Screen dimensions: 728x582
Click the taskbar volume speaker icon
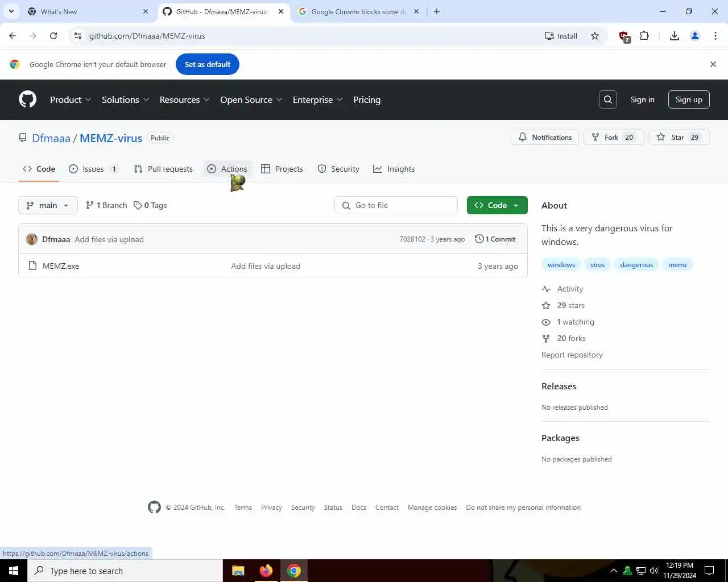[x=654, y=571]
